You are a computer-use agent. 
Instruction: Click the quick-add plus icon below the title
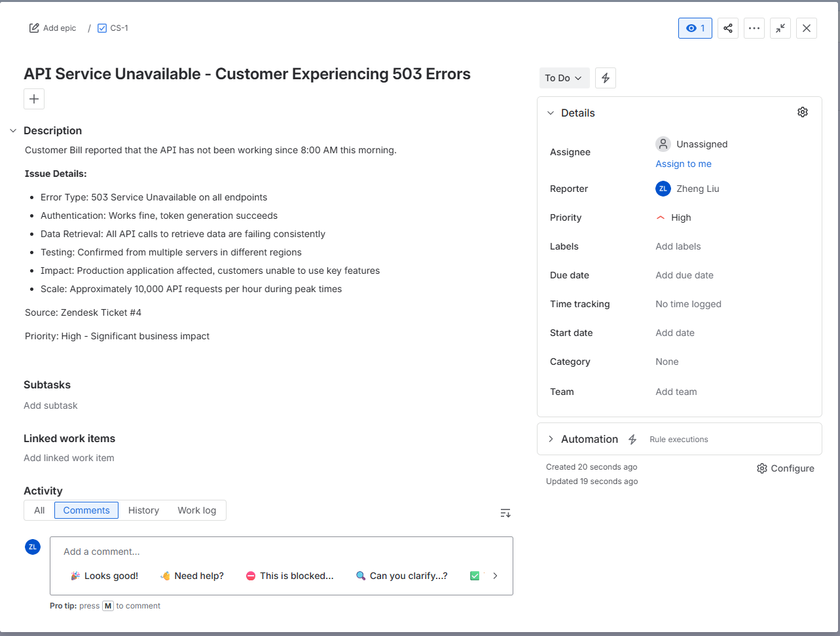pos(33,99)
